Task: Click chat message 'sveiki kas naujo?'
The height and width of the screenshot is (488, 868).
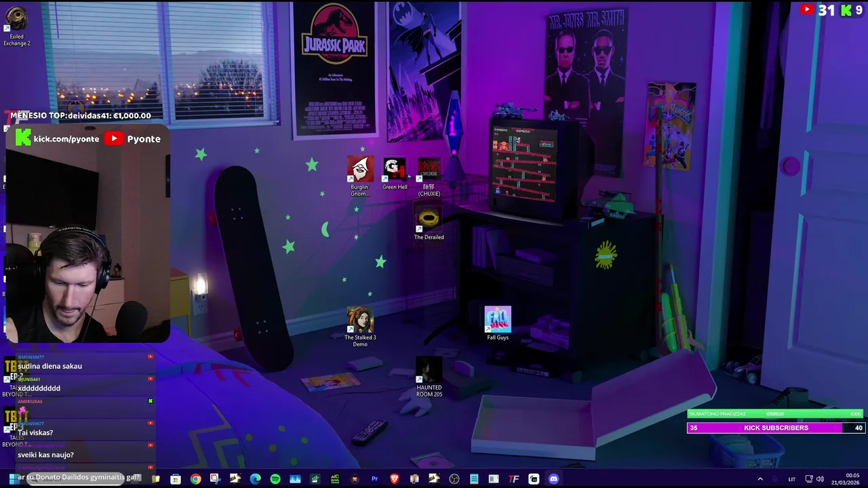Action: point(45,455)
